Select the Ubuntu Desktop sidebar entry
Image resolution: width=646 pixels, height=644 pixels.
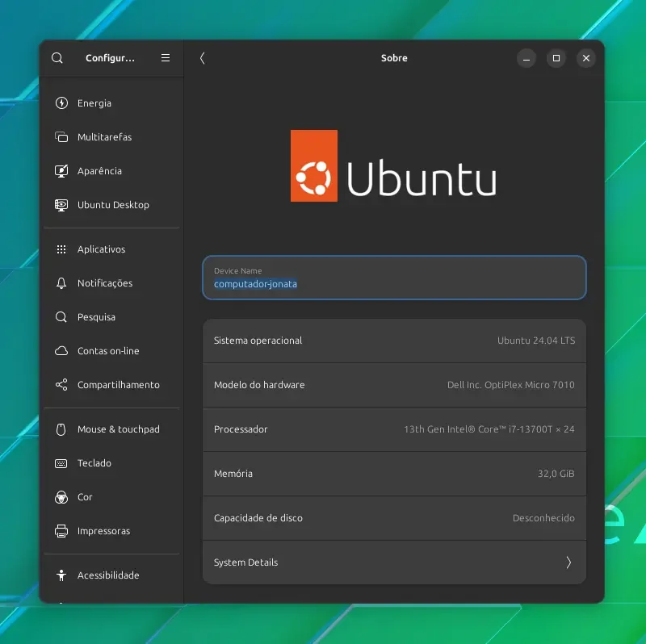click(x=111, y=205)
